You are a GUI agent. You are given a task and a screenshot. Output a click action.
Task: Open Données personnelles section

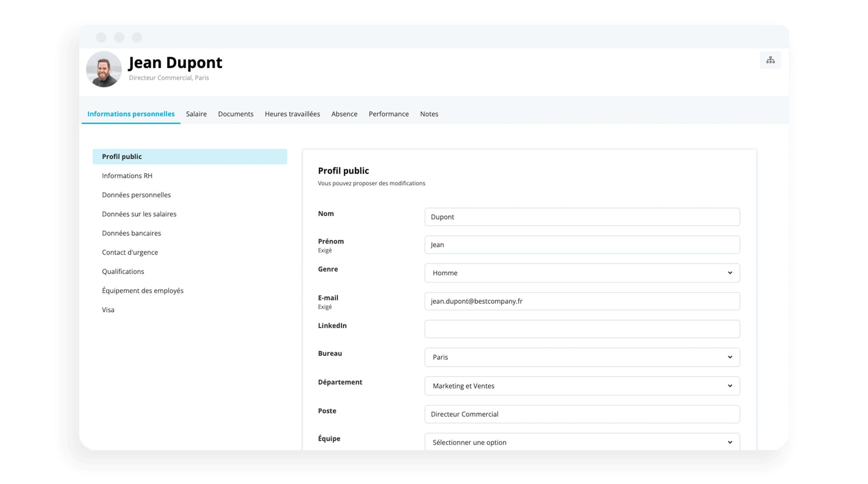[136, 195]
